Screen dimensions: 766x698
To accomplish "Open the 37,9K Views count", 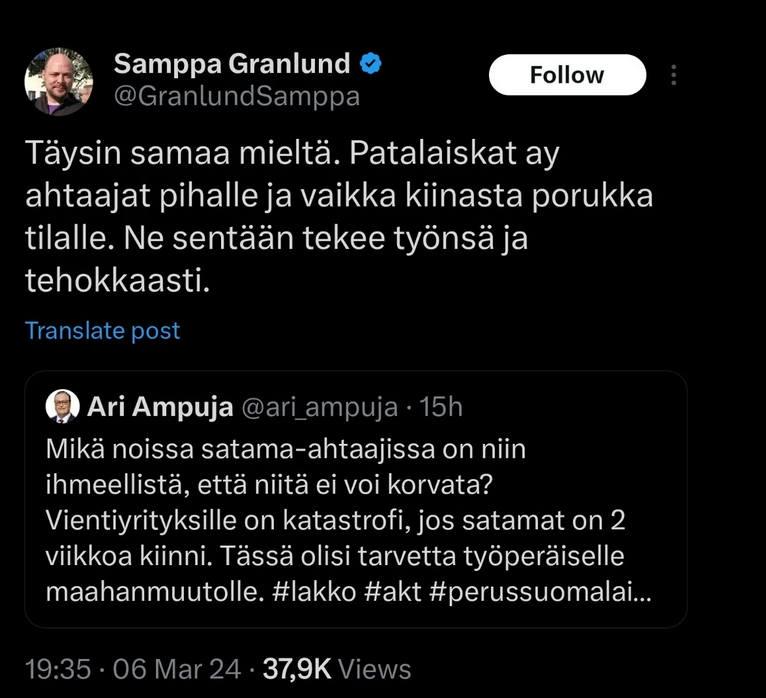I will tap(336, 669).
